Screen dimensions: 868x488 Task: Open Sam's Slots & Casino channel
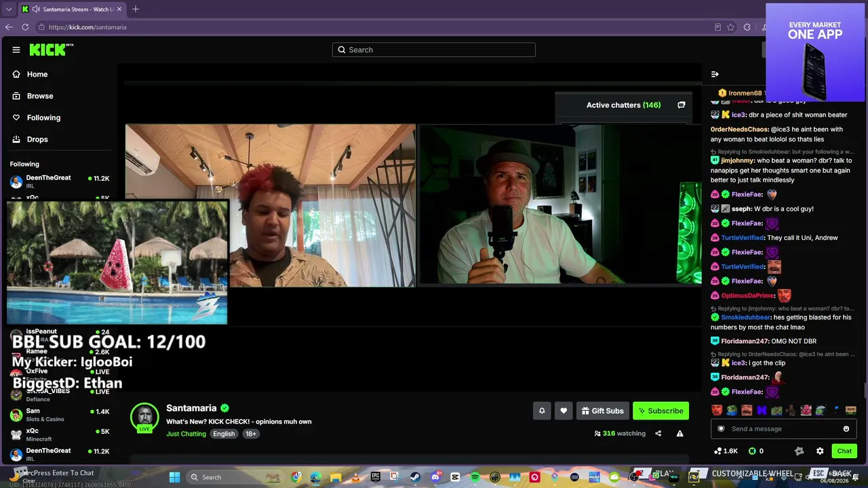[x=60, y=415]
